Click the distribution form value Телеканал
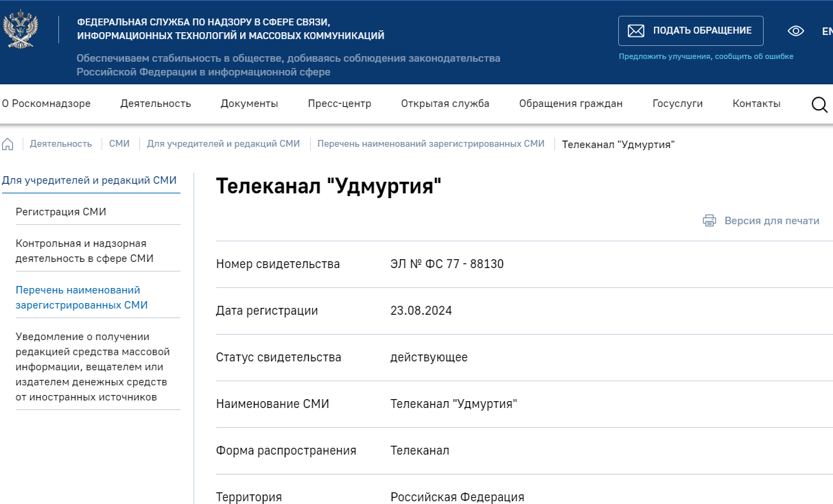The height and width of the screenshot is (504, 833). 420,451
